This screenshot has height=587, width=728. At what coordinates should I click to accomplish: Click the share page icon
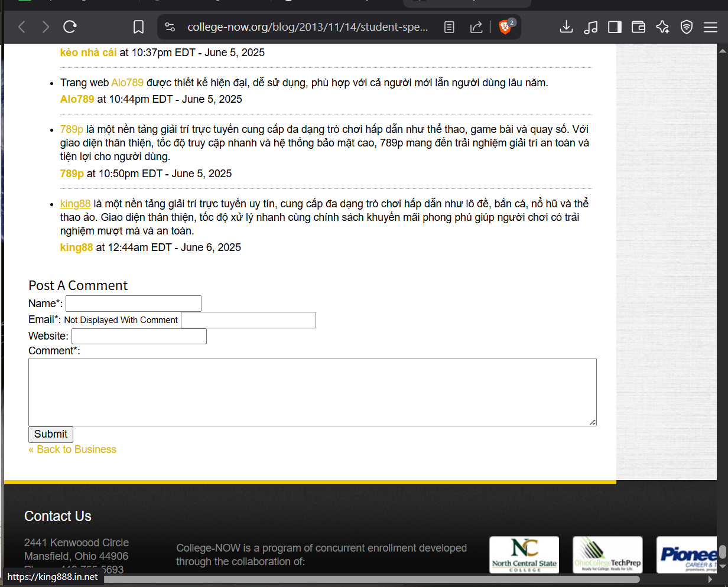pos(476,27)
